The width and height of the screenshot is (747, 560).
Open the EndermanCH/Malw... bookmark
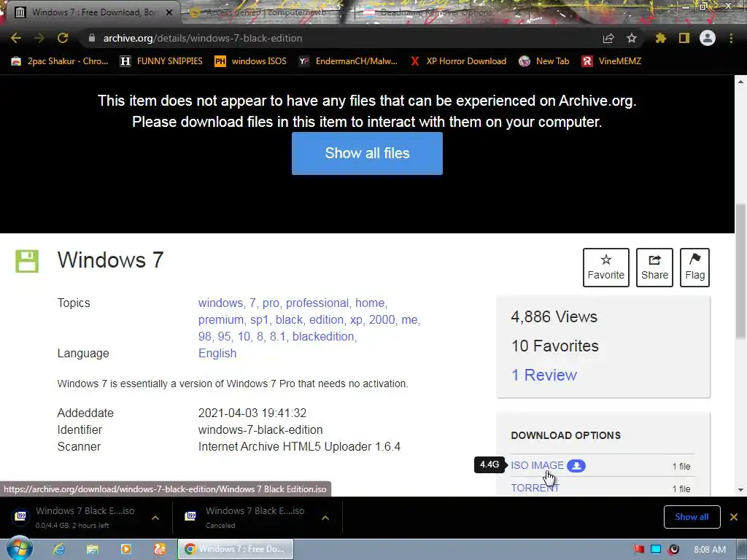(x=348, y=61)
